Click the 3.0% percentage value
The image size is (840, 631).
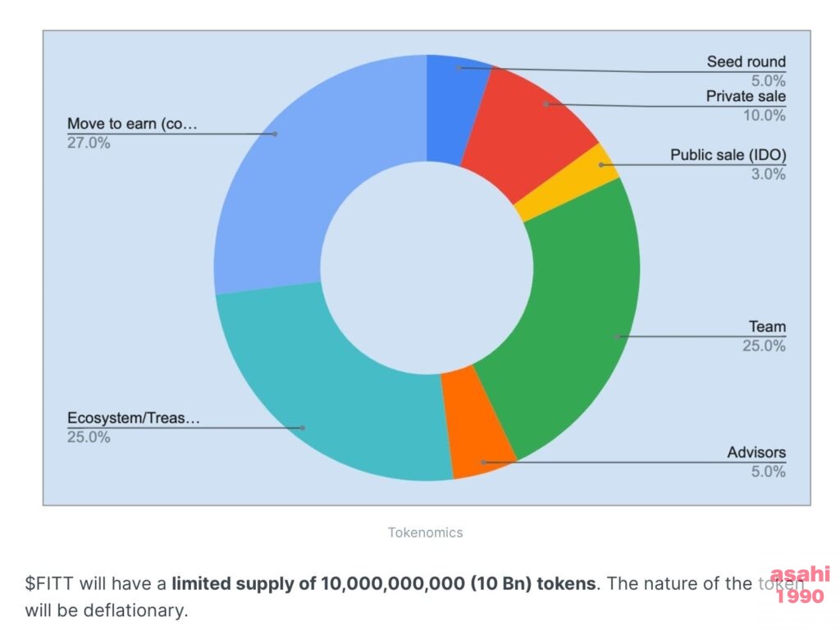[768, 174]
